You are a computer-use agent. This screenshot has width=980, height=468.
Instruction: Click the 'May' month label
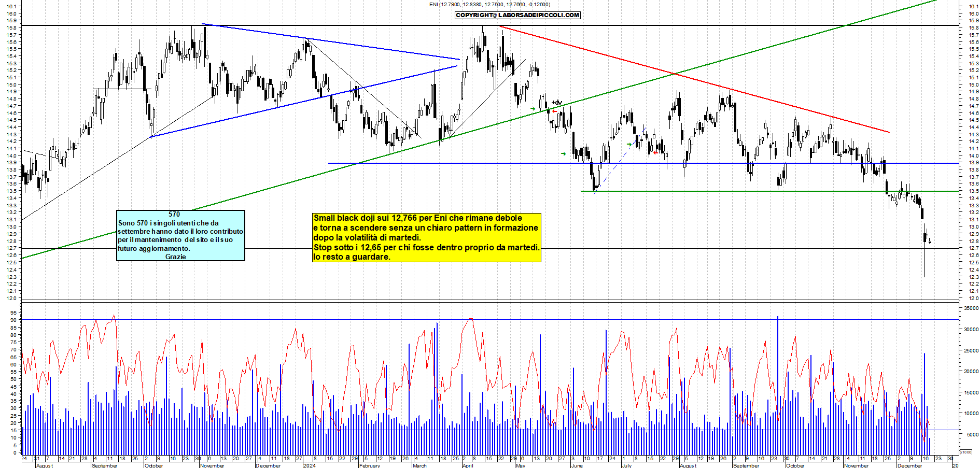coord(521,465)
